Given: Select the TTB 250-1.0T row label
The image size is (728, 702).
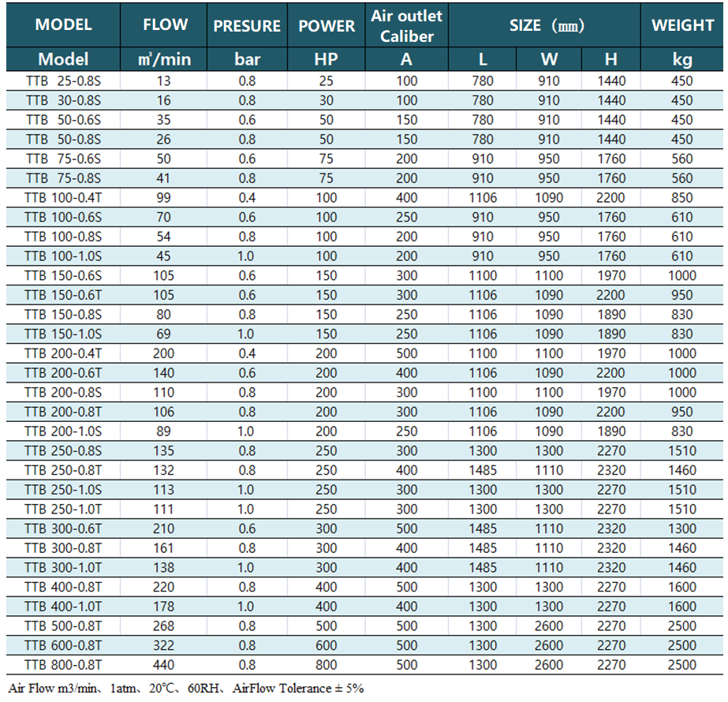Looking at the screenshot, I should pos(63,509).
